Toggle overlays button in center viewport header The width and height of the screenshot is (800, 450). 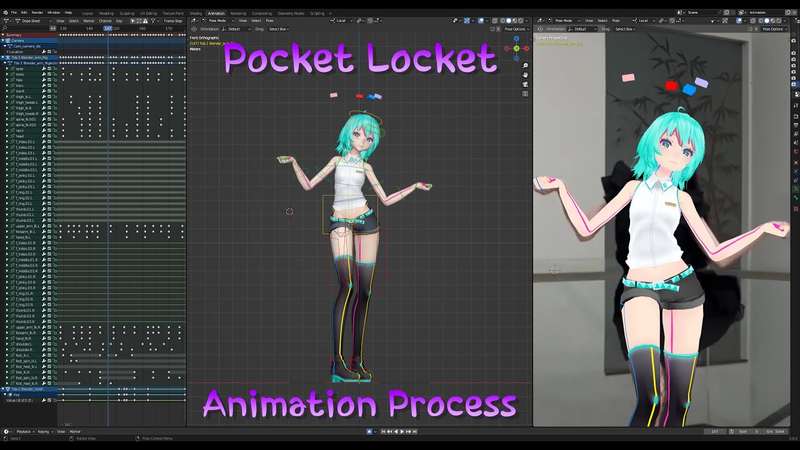tap(481, 21)
